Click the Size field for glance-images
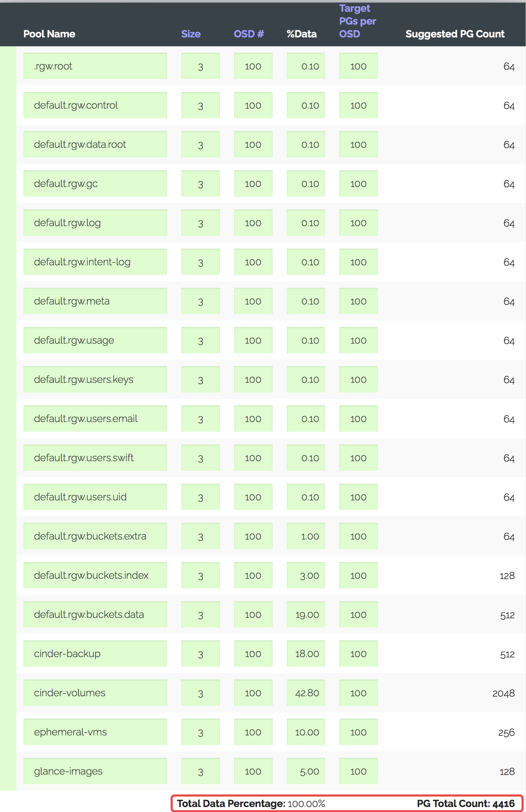526x812 pixels. pyautogui.click(x=200, y=771)
